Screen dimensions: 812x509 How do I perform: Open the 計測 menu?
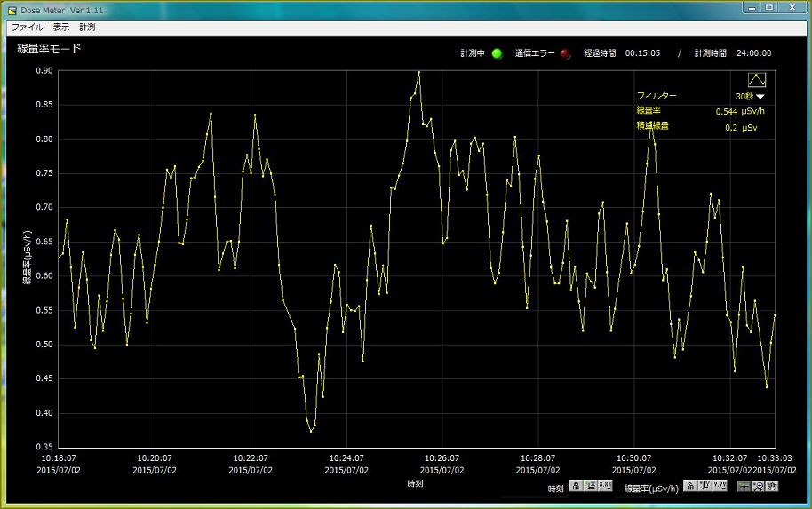click(x=87, y=28)
